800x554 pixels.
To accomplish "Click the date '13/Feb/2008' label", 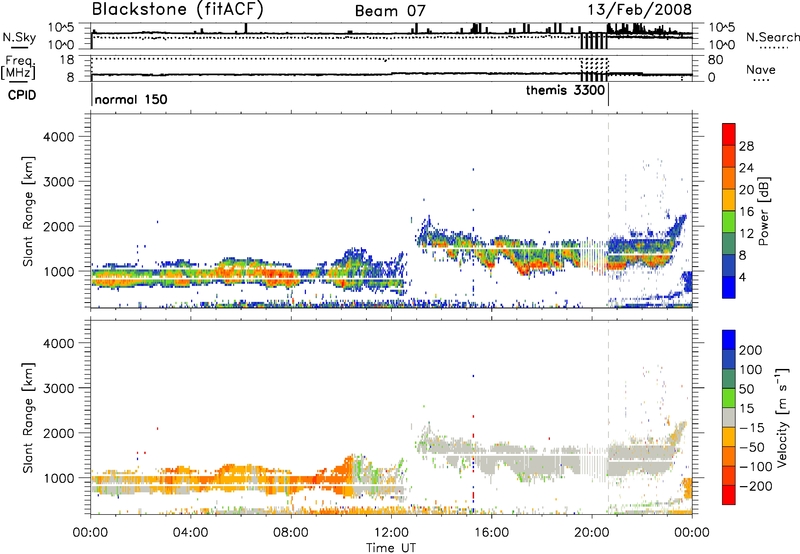I will [x=639, y=10].
